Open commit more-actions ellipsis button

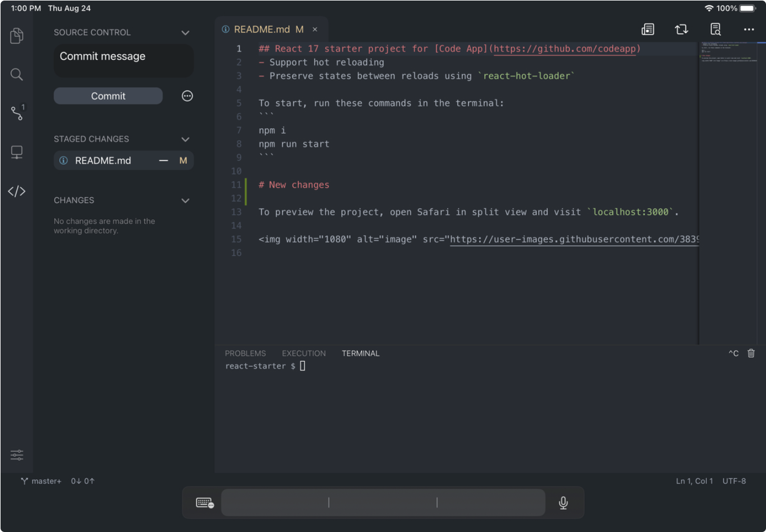coord(187,96)
